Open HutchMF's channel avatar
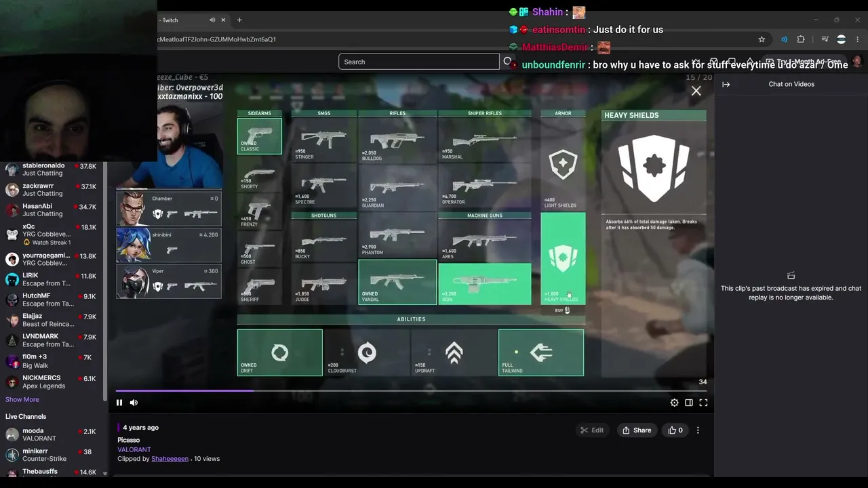Viewport: 868px width, 488px height. click(x=12, y=300)
